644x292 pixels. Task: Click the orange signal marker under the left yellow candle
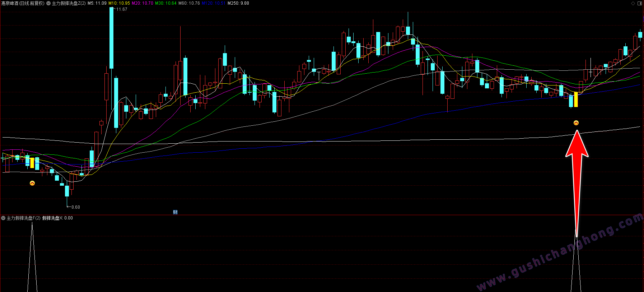click(x=32, y=183)
